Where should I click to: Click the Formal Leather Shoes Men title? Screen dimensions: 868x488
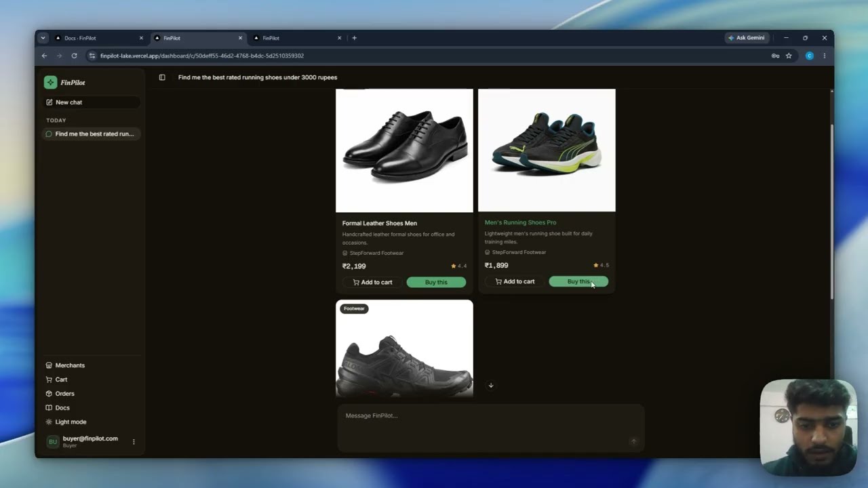click(379, 223)
